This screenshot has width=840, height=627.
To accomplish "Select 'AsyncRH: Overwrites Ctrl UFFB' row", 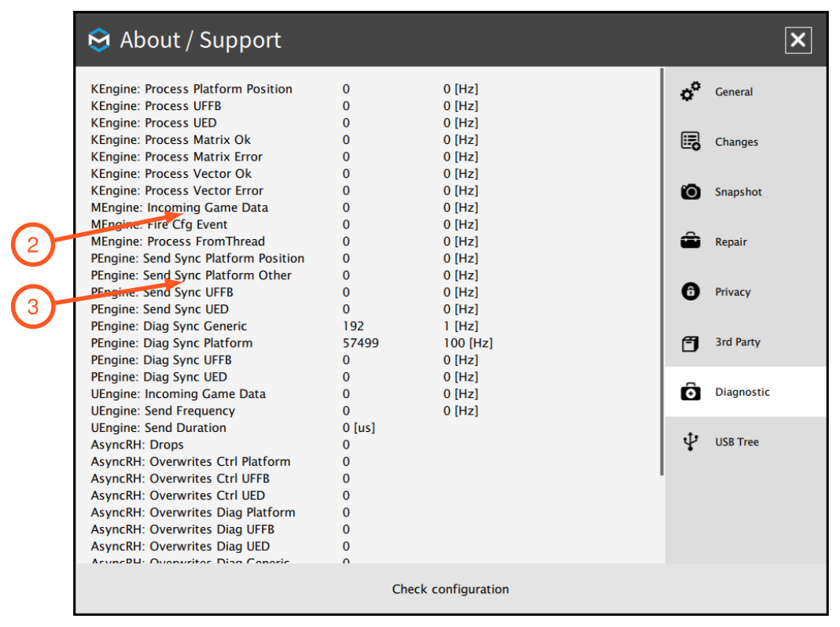I will (x=220, y=478).
